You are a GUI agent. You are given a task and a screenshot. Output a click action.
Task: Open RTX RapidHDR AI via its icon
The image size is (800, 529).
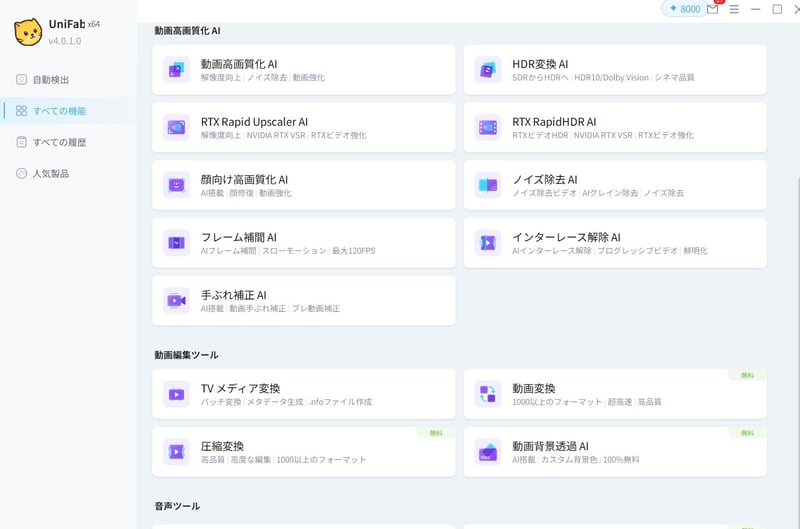tap(488, 127)
